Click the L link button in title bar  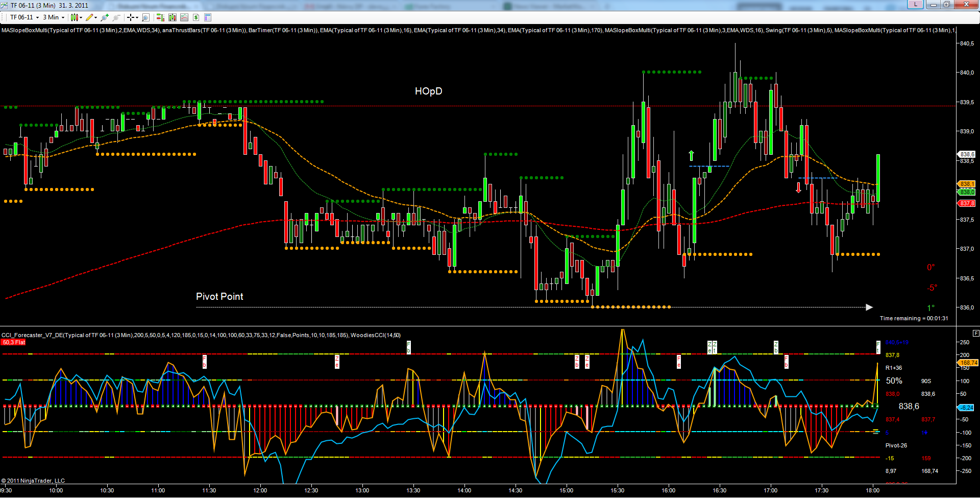click(x=915, y=5)
